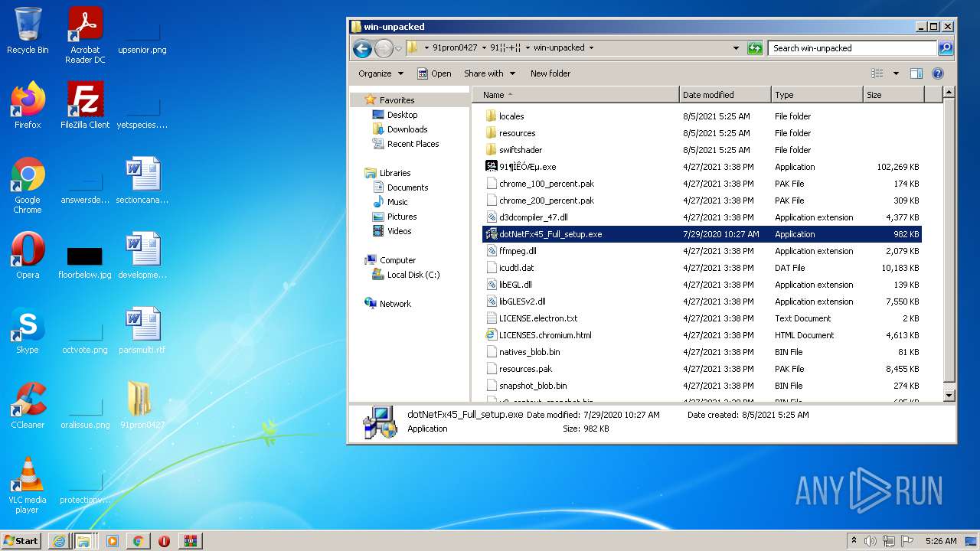Open Music library
This screenshot has width=980, height=551.
click(397, 202)
